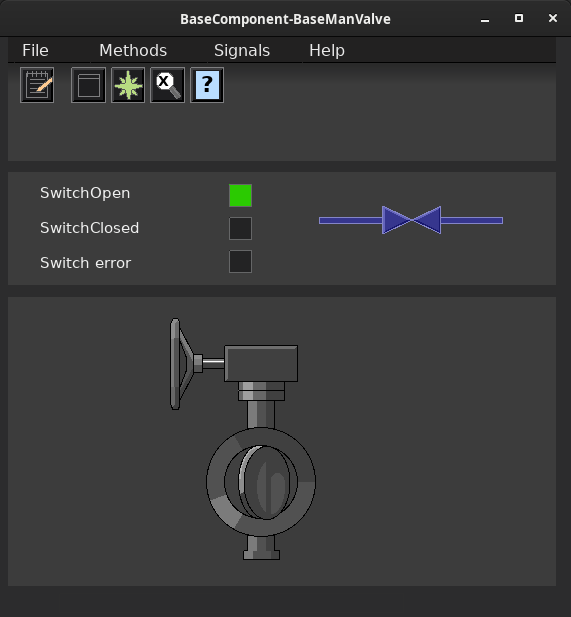Screen dimensions: 571x617
Task: Click the Switch error indicator box
Action: 240,261
